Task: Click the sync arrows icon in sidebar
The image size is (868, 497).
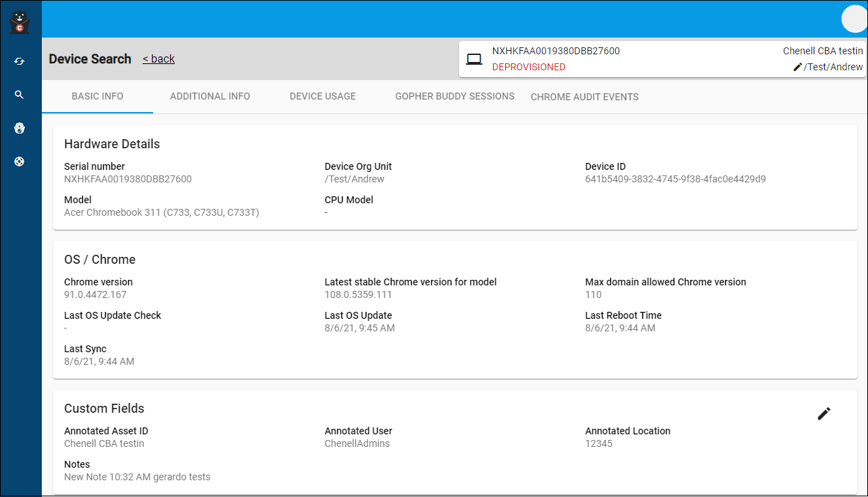Action: click(20, 61)
